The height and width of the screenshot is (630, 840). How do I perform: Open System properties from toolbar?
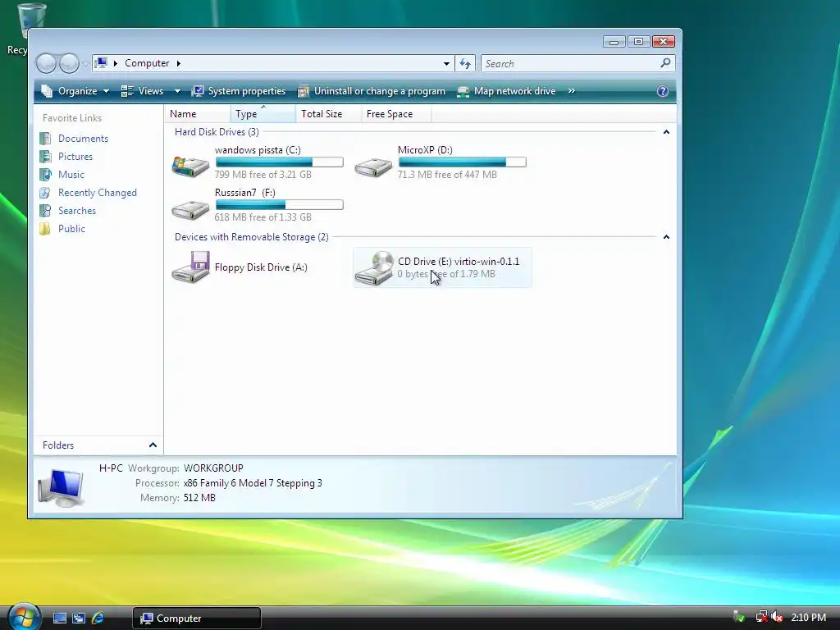coord(239,91)
